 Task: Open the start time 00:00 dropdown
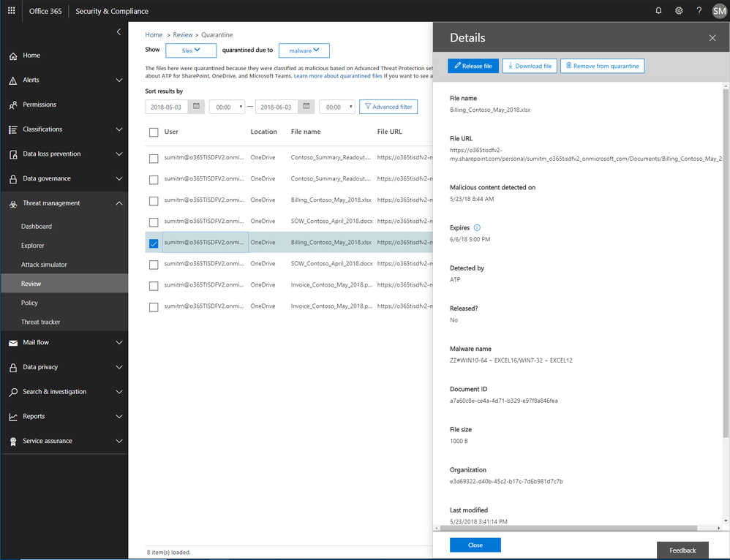point(227,107)
